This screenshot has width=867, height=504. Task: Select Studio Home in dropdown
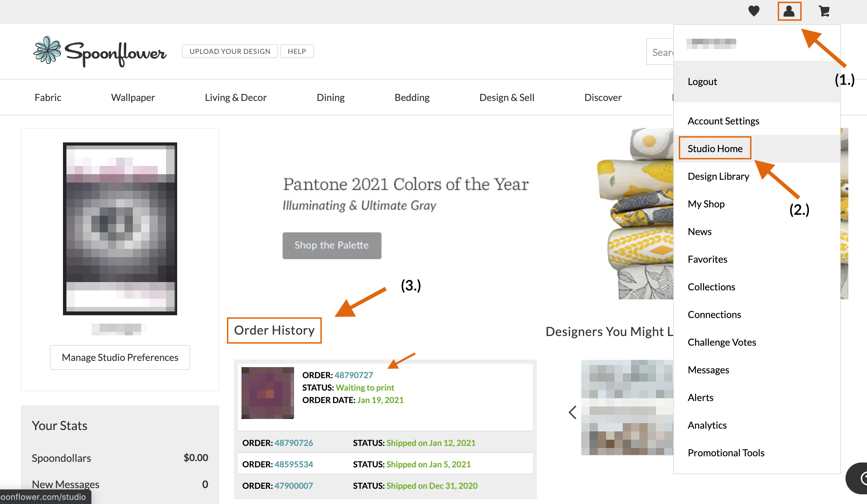[757, 149]
